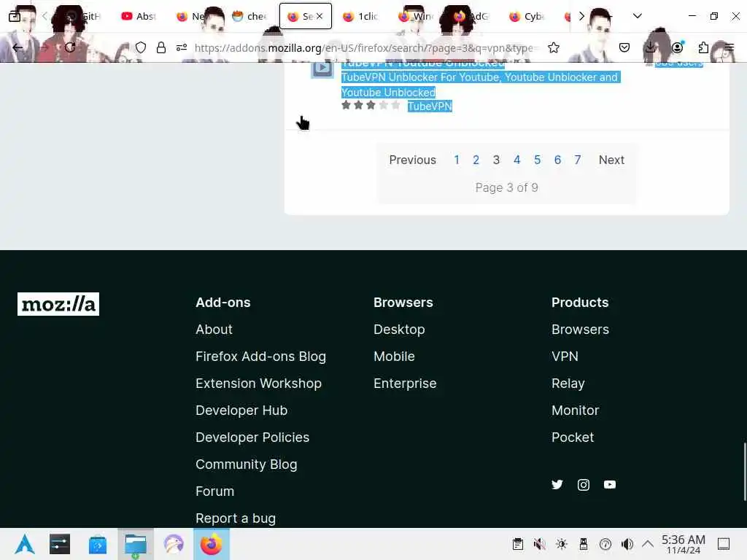The image size is (747, 560).
Task: Open Desktop browsers link
Action: [399, 330]
